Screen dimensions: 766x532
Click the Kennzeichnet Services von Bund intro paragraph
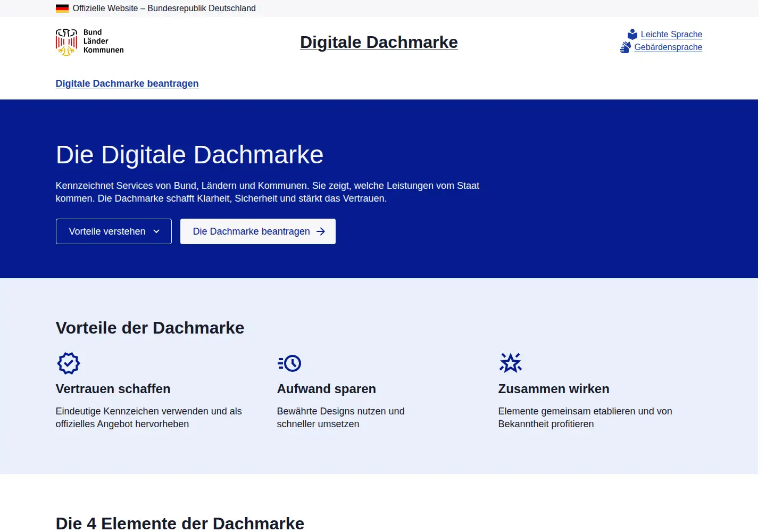(x=268, y=192)
